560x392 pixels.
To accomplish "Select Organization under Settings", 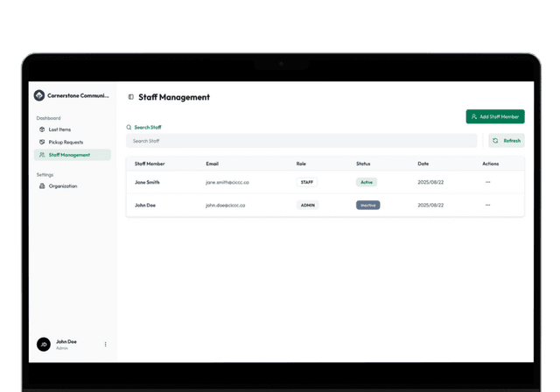I will coord(63,186).
